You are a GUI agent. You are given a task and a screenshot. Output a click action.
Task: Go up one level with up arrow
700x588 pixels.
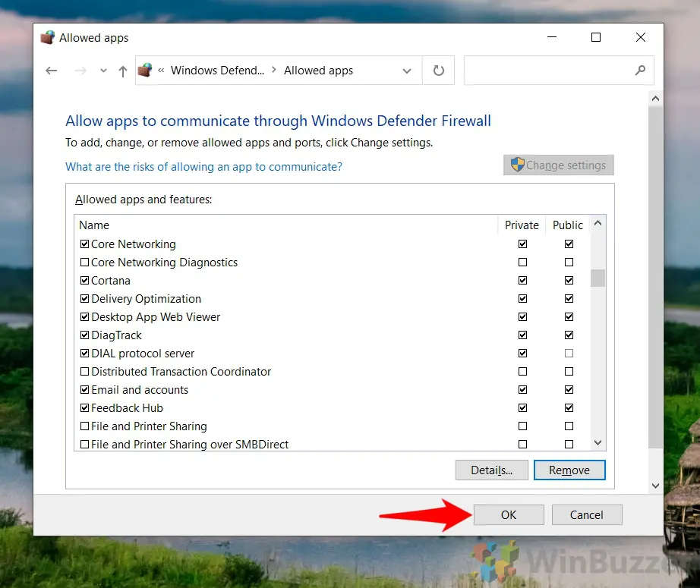(x=123, y=71)
